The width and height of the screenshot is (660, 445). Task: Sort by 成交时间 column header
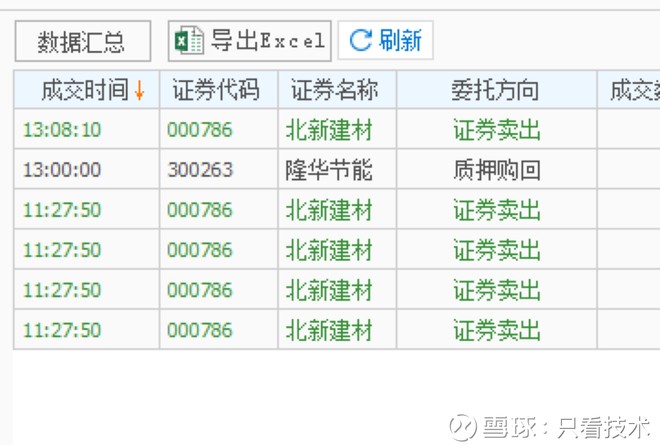click(87, 90)
